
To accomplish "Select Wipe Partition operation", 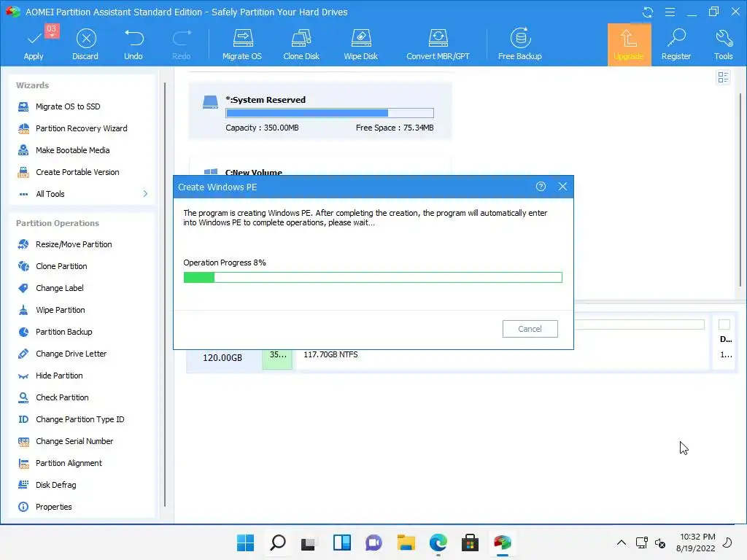I will 60,310.
